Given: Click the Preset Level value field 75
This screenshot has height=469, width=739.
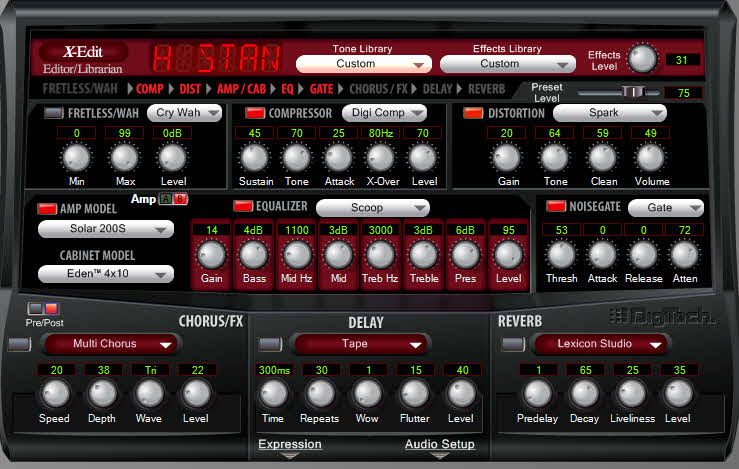Looking at the screenshot, I should click(683, 93).
